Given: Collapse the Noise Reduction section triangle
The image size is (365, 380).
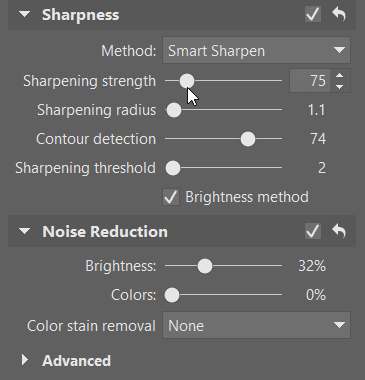Looking at the screenshot, I should click(25, 231).
